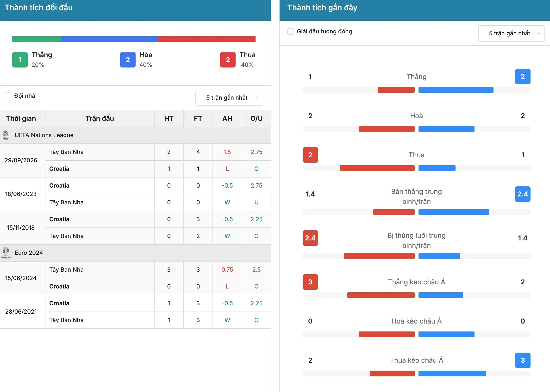Enable the Đội nhà checkbox
This screenshot has height=392, width=550.
click(x=8, y=96)
